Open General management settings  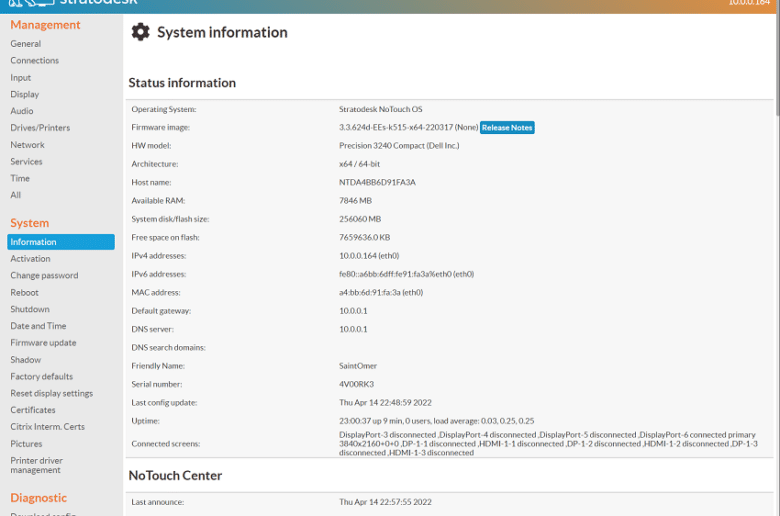coord(26,44)
